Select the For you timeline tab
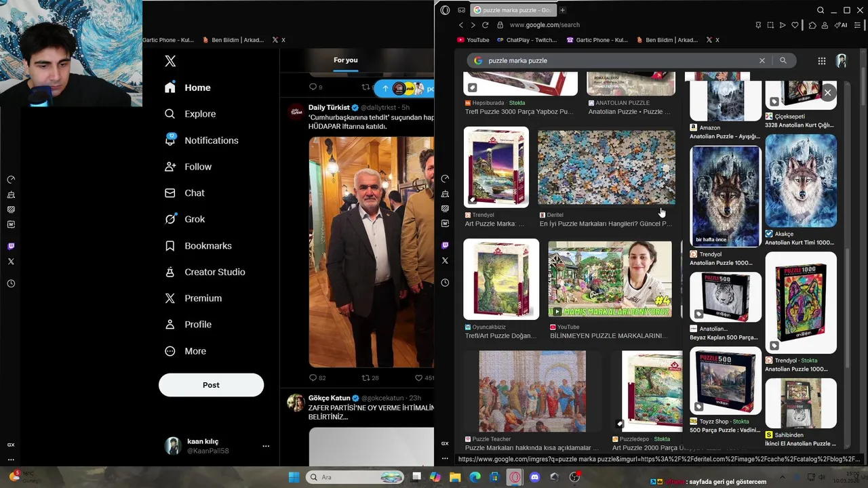Viewport: 868px width, 488px height. pos(345,60)
